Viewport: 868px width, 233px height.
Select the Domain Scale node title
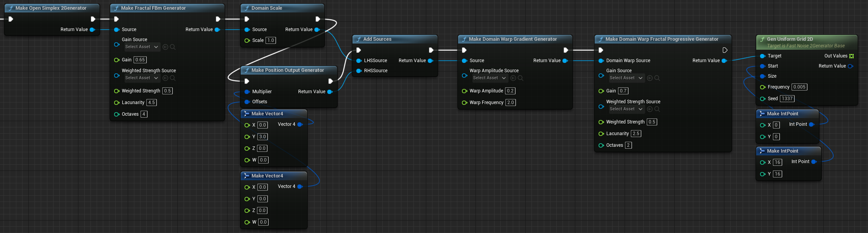coord(267,8)
